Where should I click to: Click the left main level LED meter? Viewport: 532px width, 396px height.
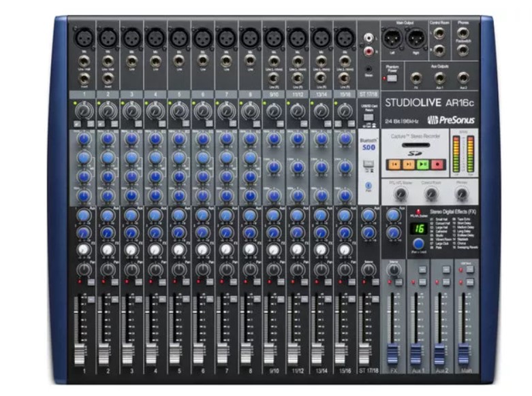(456, 154)
